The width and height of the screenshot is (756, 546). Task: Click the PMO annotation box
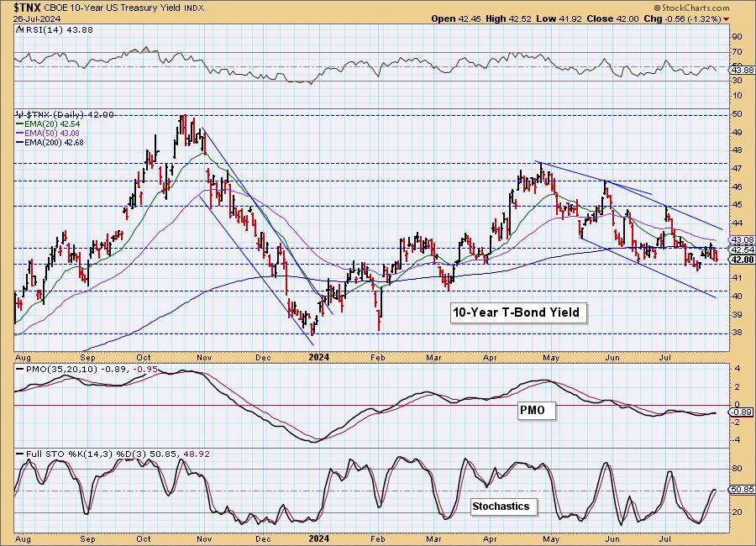pyautogui.click(x=537, y=411)
